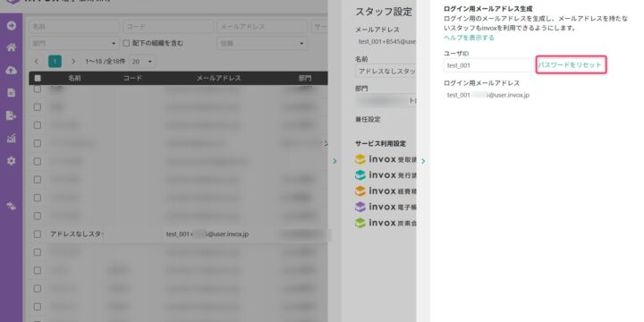This screenshot has height=322, width=644.
Task: Sort by メールアドレス column header
Action: pyautogui.click(x=218, y=78)
